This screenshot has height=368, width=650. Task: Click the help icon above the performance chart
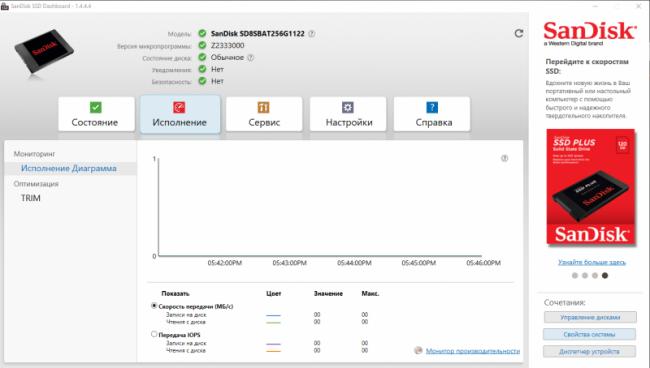504,158
